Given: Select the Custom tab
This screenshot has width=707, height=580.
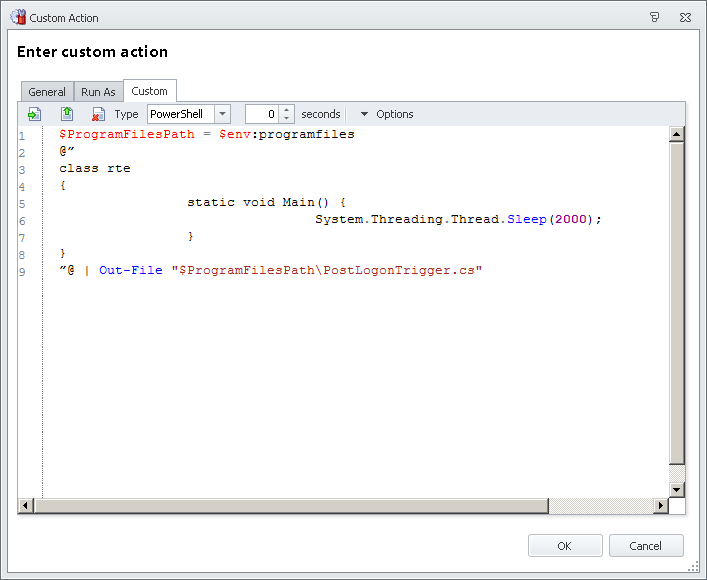Looking at the screenshot, I should point(150,91).
